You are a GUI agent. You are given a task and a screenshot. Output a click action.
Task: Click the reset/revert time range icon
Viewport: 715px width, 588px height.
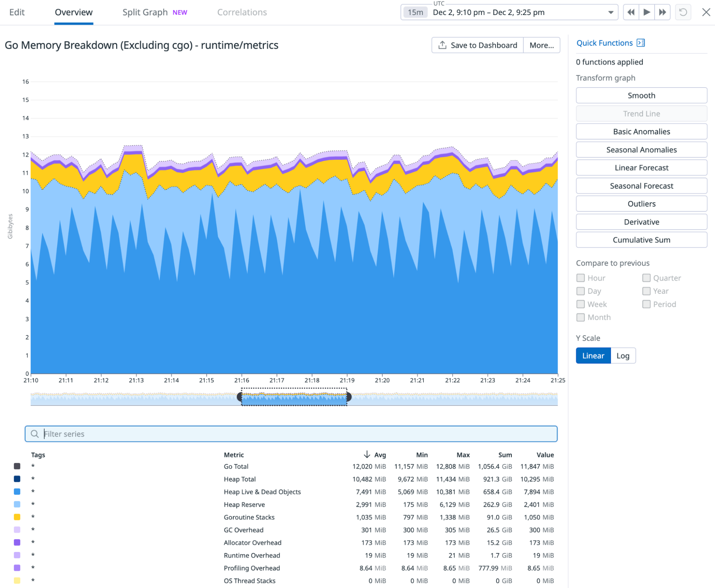pyautogui.click(x=683, y=12)
